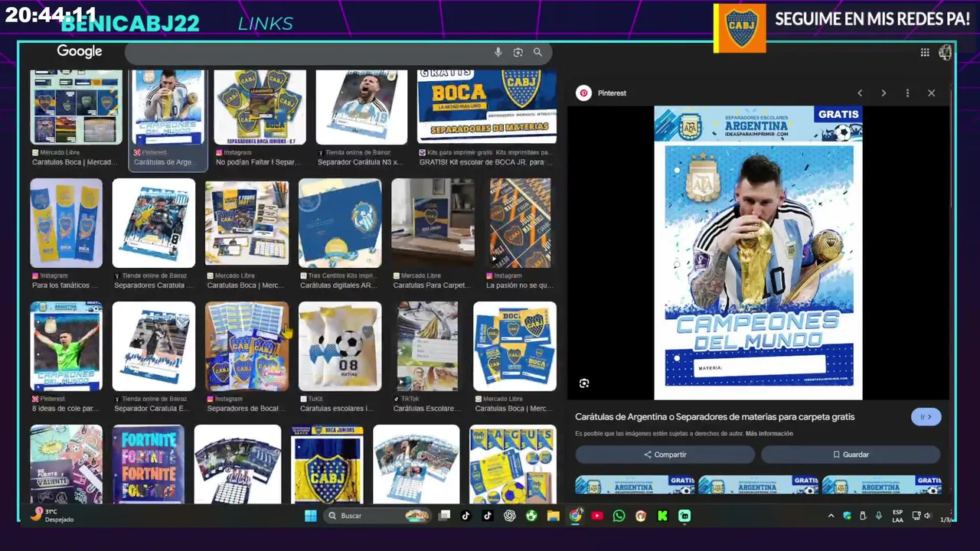Open Fortnite stickers thumbnail
980x551 pixels.
(x=148, y=465)
